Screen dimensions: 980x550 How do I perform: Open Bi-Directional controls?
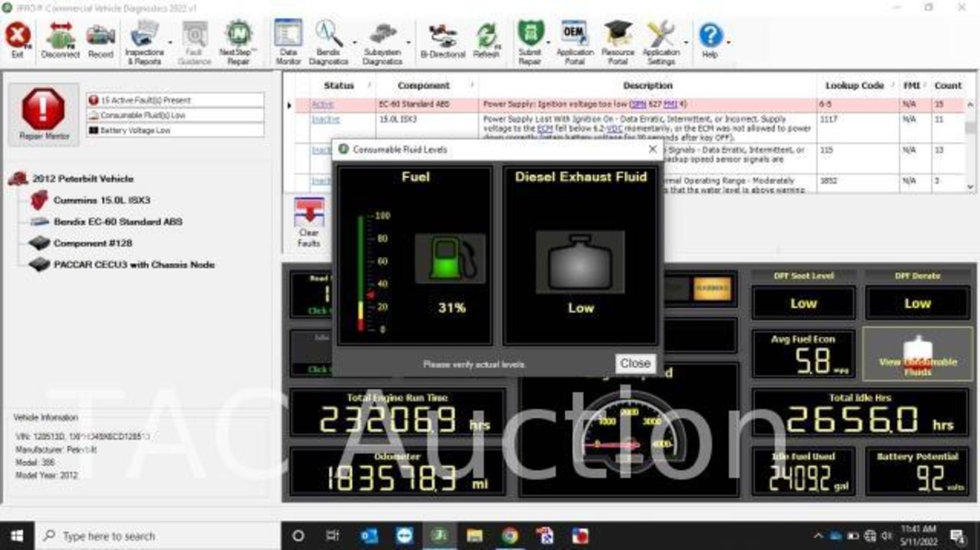(443, 41)
